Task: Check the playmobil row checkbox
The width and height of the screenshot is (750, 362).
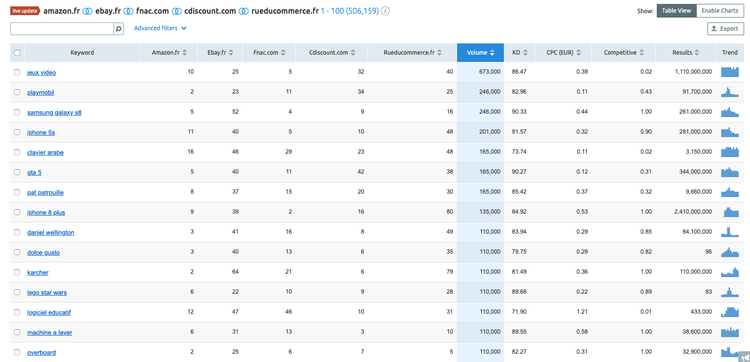Action: [17, 92]
